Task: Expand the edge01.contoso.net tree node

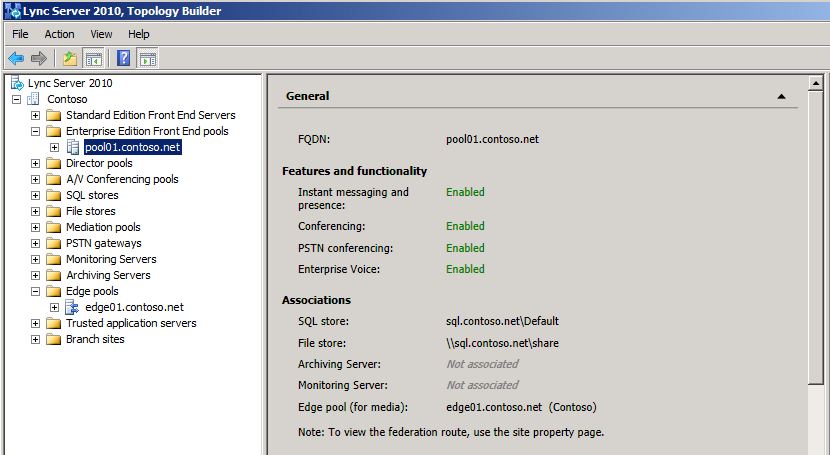Action: tap(55, 307)
